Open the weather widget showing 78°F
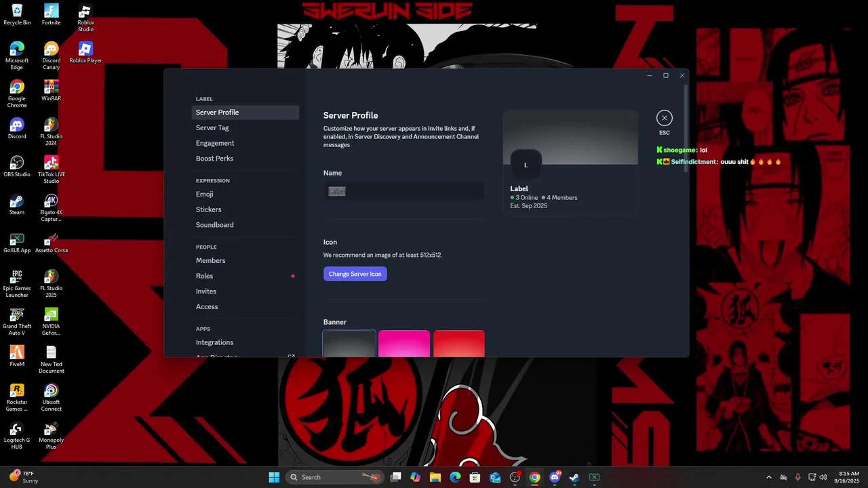868x488 pixels. 24,477
